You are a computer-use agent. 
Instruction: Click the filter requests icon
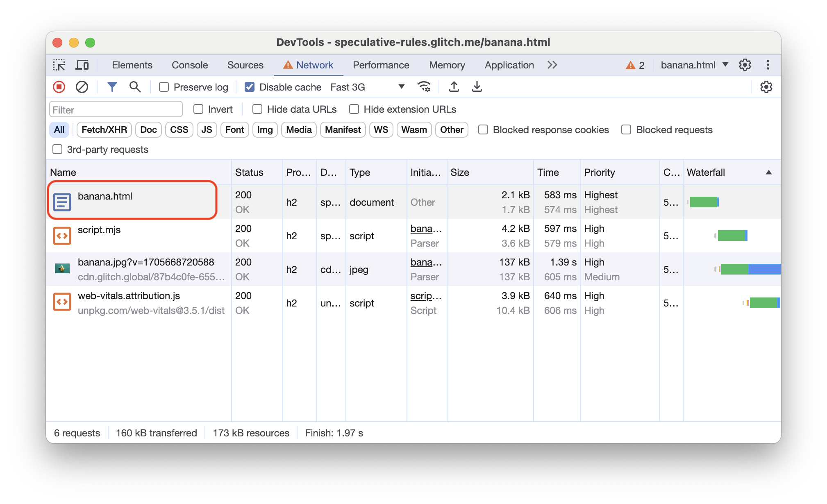click(x=112, y=87)
